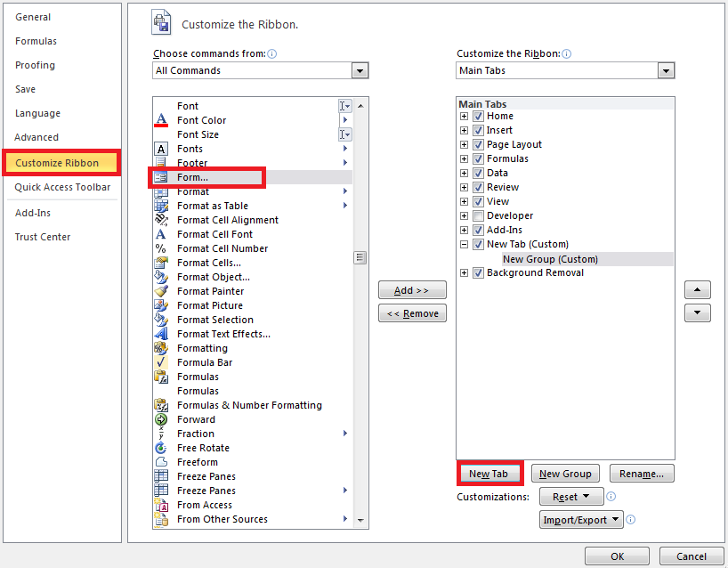Image resolution: width=728 pixels, height=568 pixels.
Task: Select the Format Selection icon
Action: [161, 320]
